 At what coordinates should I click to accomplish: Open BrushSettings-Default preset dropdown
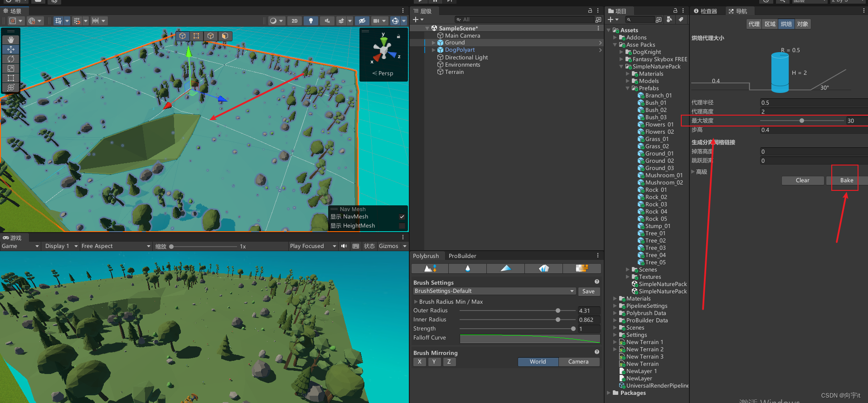click(494, 291)
